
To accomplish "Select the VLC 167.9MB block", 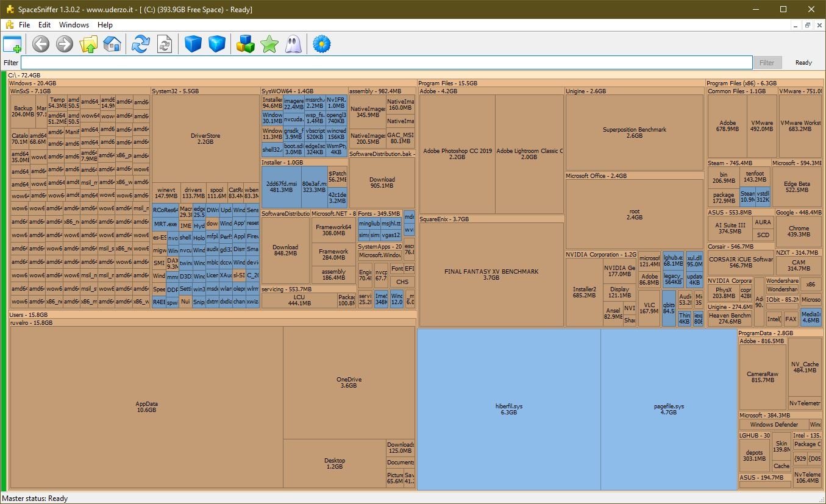I will [649, 307].
